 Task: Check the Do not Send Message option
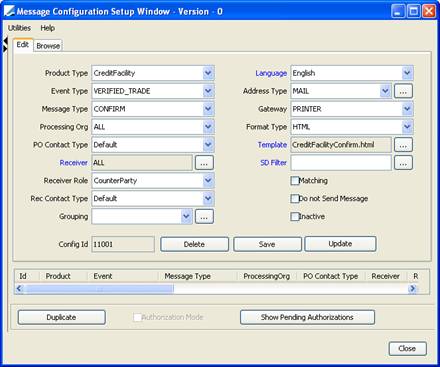tap(295, 199)
